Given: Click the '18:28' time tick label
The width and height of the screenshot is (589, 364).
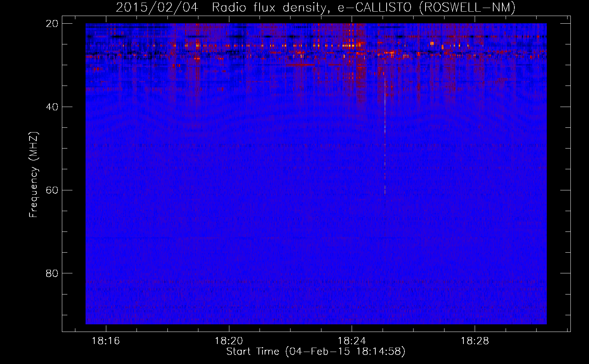Looking at the screenshot, I should pyautogui.click(x=475, y=341).
